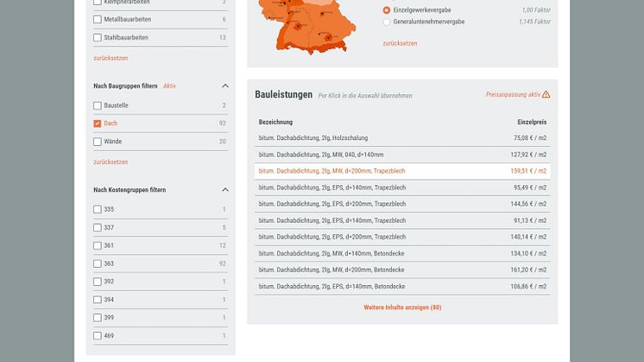Sort by the Einzelpreis column header
The width and height of the screenshot is (644, 362).
tap(531, 122)
